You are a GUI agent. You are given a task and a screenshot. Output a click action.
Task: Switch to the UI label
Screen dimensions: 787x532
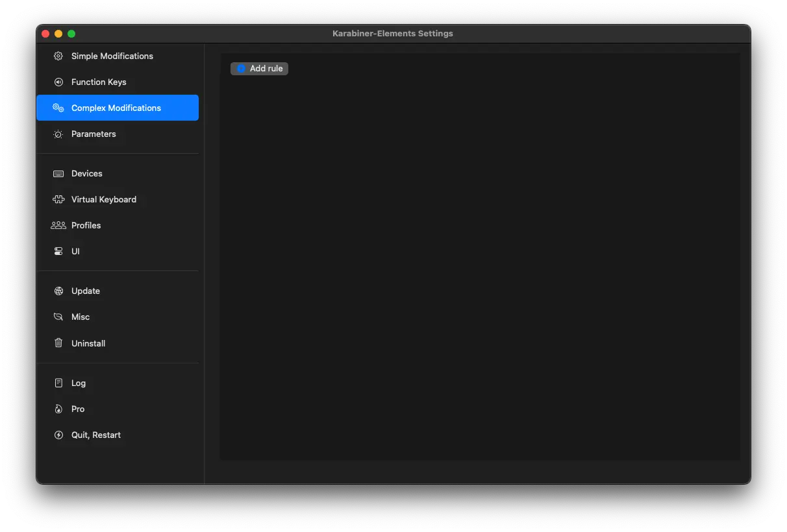click(x=75, y=251)
